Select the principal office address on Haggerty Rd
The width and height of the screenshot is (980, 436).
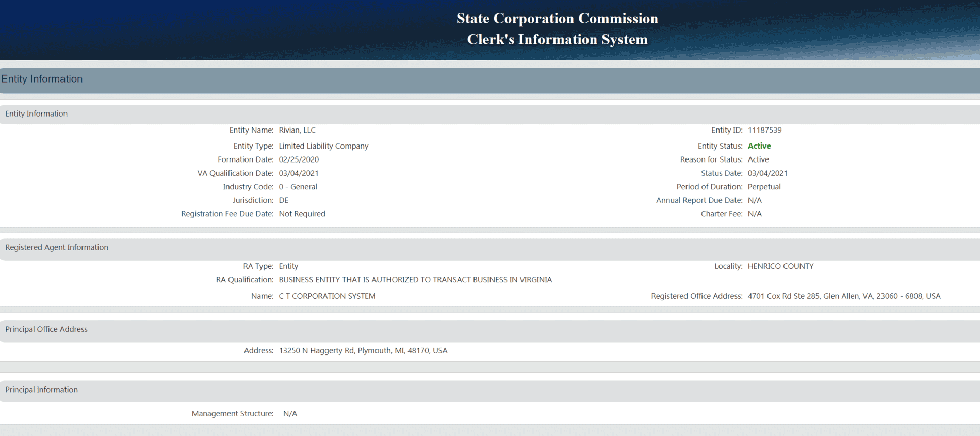pyautogui.click(x=363, y=351)
